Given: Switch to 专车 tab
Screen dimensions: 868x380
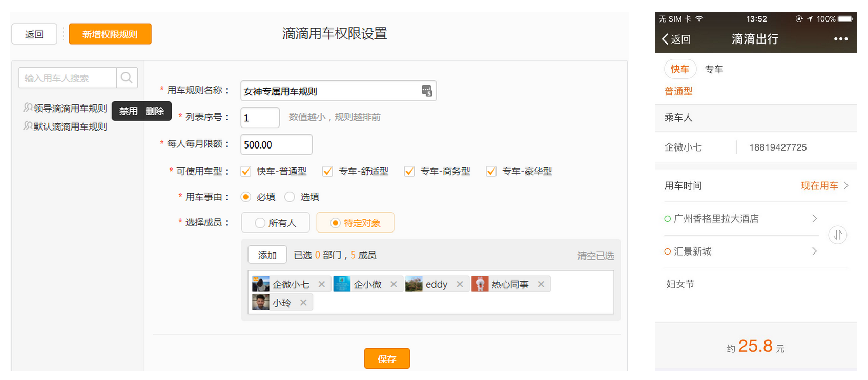Looking at the screenshot, I should [x=714, y=69].
